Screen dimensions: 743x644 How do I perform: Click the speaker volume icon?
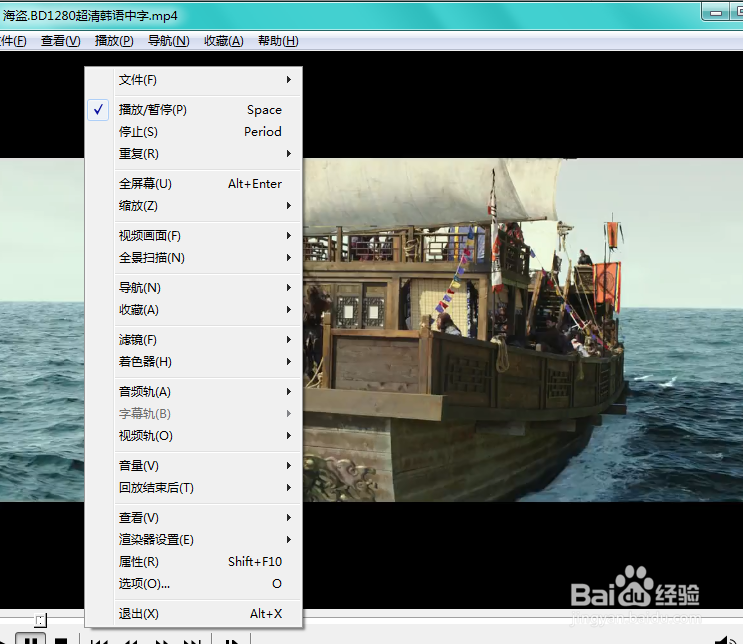[725, 640]
